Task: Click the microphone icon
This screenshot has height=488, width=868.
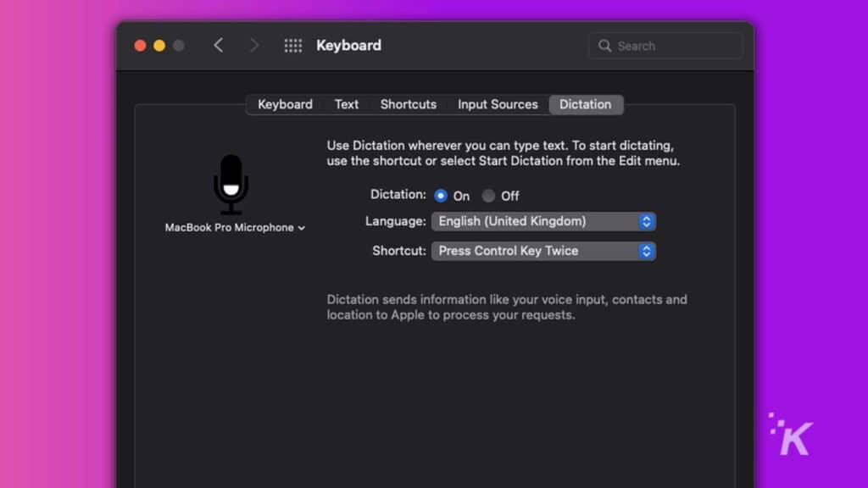Action: coord(231,184)
